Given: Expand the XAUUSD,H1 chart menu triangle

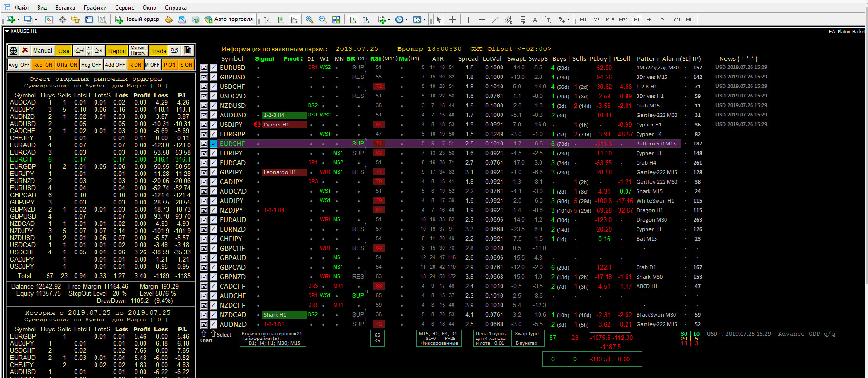Looking at the screenshot, I should pyautogui.click(x=7, y=31).
